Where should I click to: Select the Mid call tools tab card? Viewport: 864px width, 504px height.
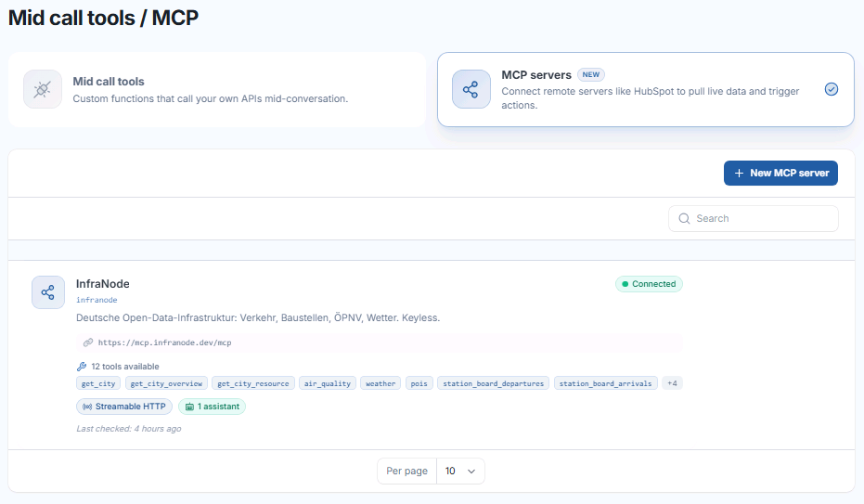[217, 90]
